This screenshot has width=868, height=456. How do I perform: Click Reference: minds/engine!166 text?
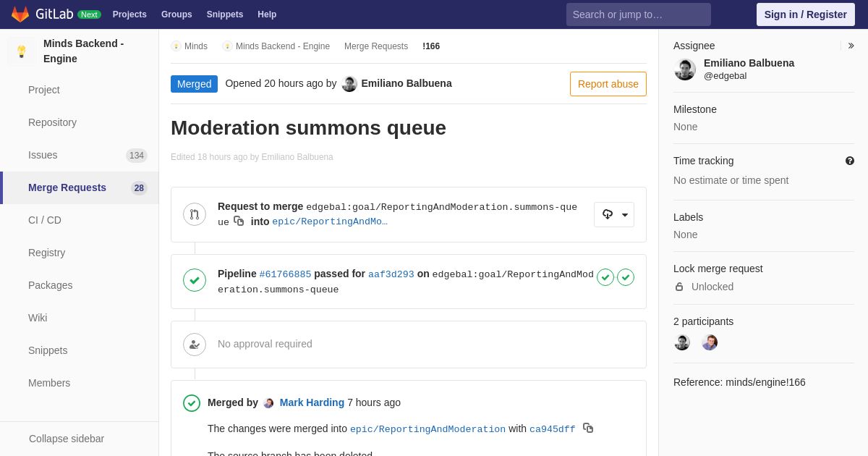coord(739,382)
